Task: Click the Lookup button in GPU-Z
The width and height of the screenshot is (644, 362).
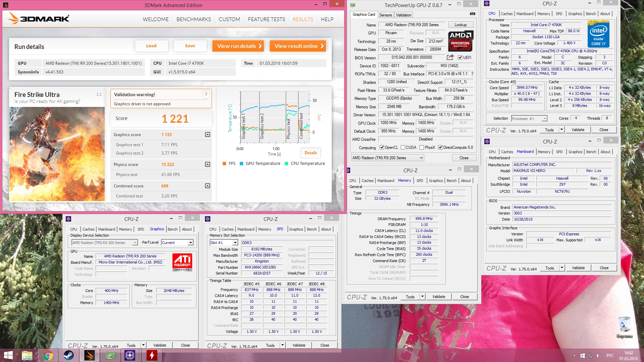Action: coord(461,25)
